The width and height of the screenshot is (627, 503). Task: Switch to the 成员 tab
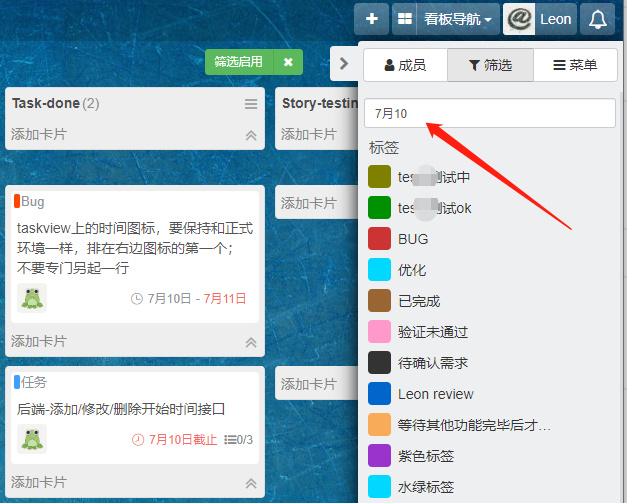click(x=404, y=65)
